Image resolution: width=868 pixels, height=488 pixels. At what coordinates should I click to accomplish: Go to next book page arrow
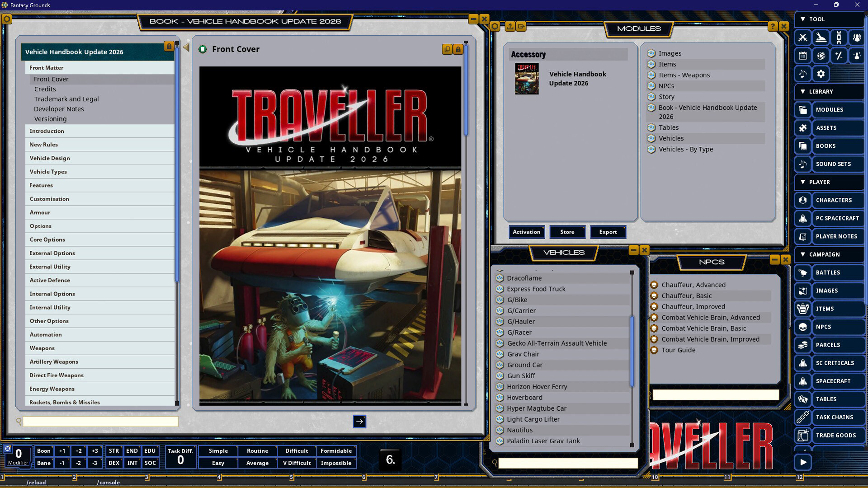click(359, 422)
